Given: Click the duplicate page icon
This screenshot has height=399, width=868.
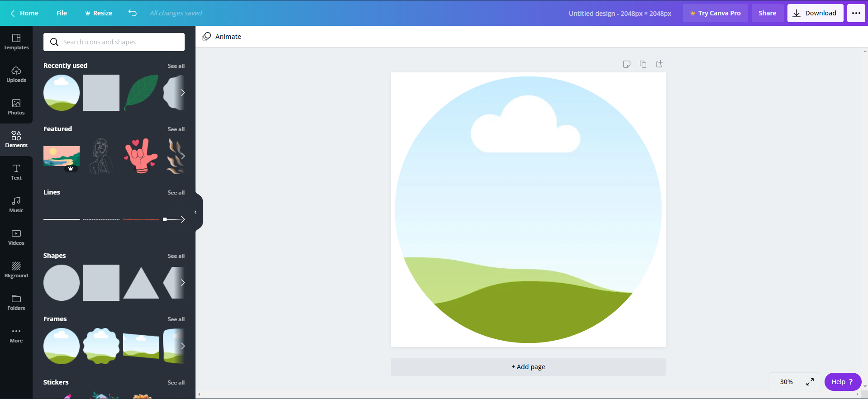Looking at the screenshot, I should point(643,64).
